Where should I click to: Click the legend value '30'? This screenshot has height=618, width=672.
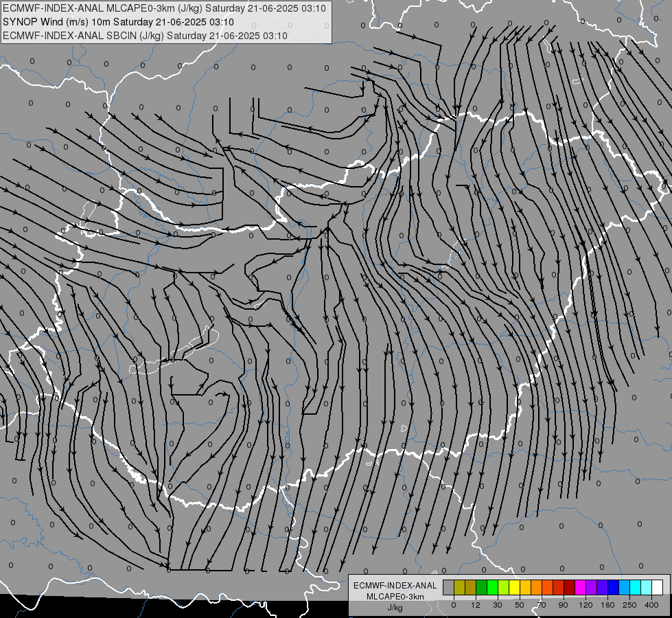pos(498,605)
